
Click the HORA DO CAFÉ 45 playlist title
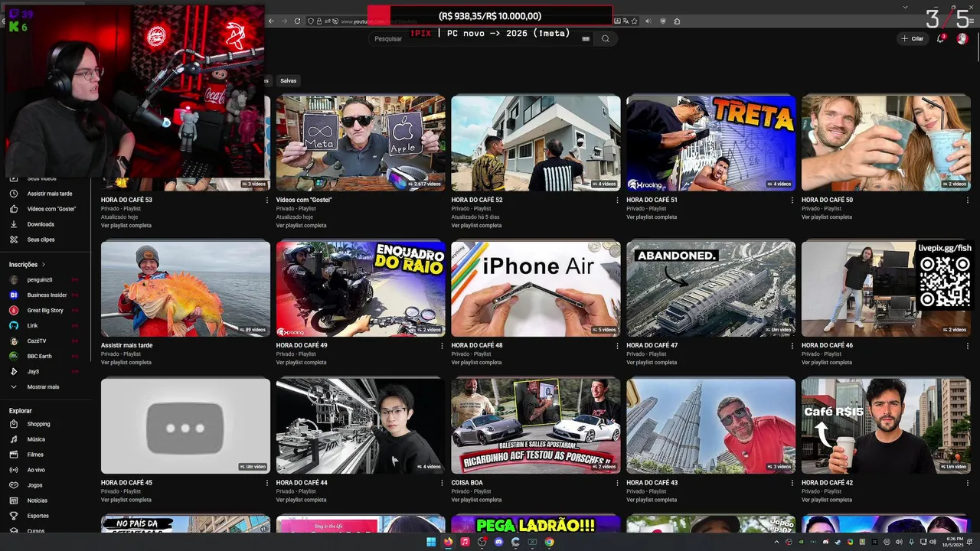126,483
